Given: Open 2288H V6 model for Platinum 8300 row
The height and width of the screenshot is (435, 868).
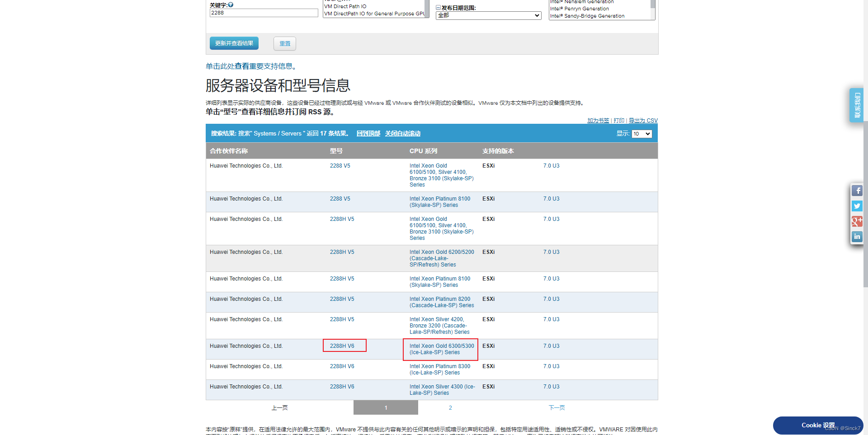Looking at the screenshot, I should point(342,366).
